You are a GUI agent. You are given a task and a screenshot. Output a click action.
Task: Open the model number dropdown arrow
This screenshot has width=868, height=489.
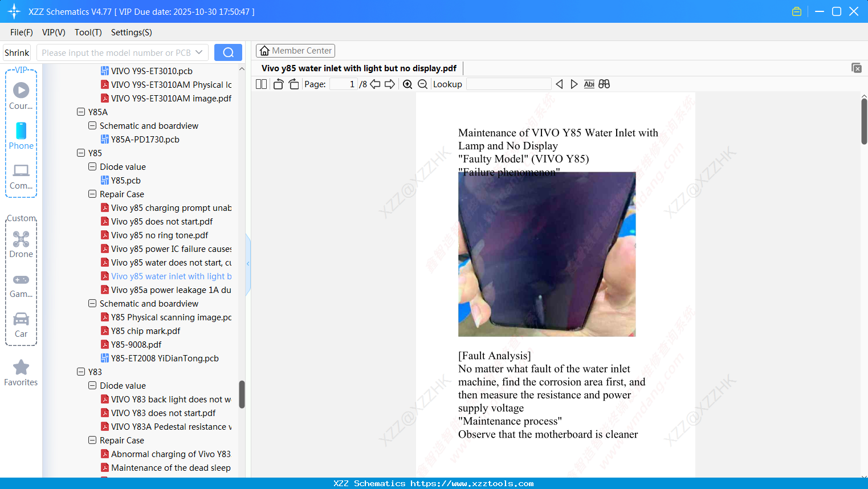[x=199, y=52]
